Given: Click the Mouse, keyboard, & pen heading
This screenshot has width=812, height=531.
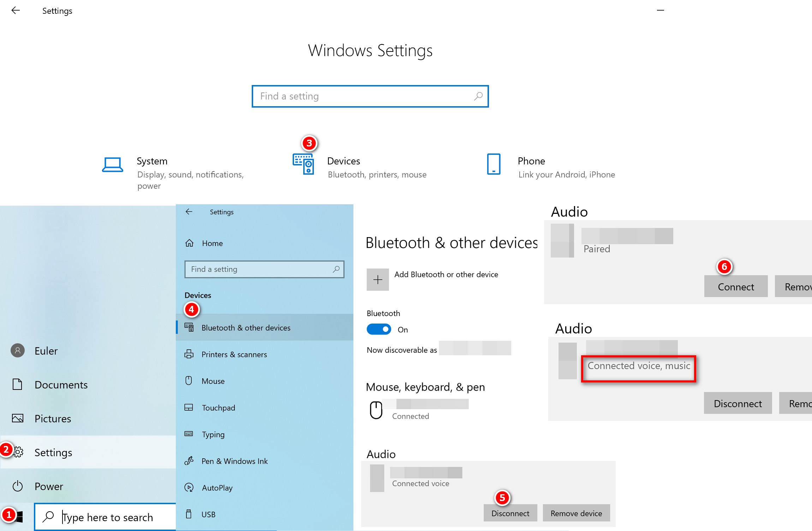Looking at the screenshot, I should coord(425,387).
